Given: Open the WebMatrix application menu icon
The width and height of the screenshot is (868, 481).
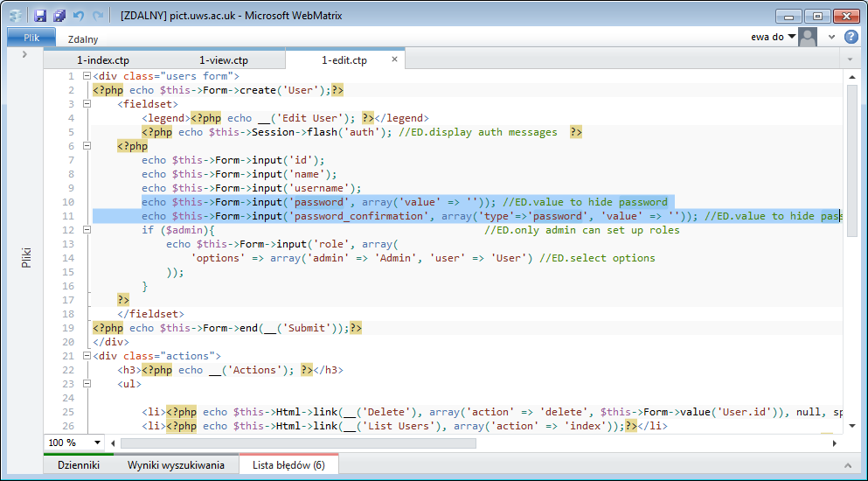Looking at the screenshot, I should (x=16, y=16).
